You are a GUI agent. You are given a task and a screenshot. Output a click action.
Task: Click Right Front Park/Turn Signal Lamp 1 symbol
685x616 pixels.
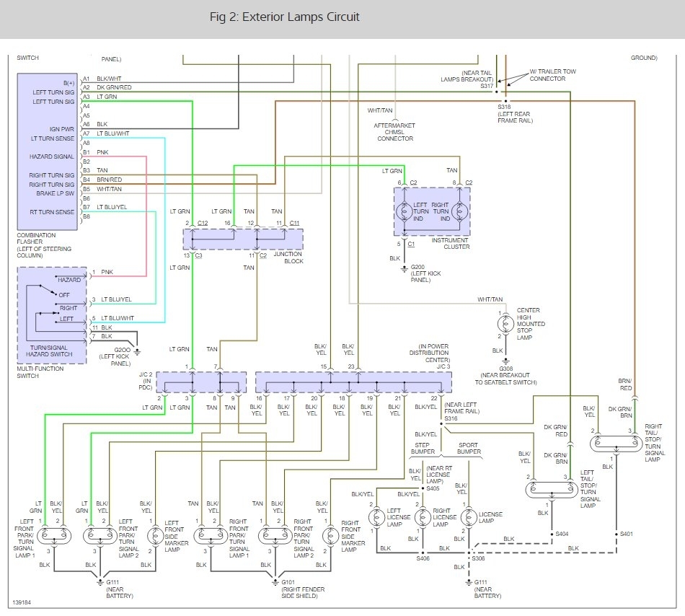211,534
